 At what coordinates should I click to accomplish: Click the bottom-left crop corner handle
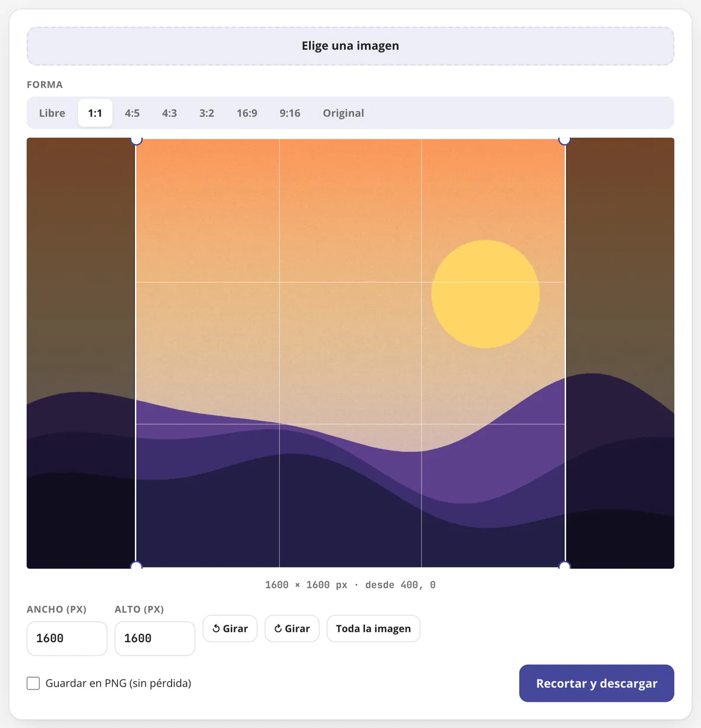(x=136, y=566)
